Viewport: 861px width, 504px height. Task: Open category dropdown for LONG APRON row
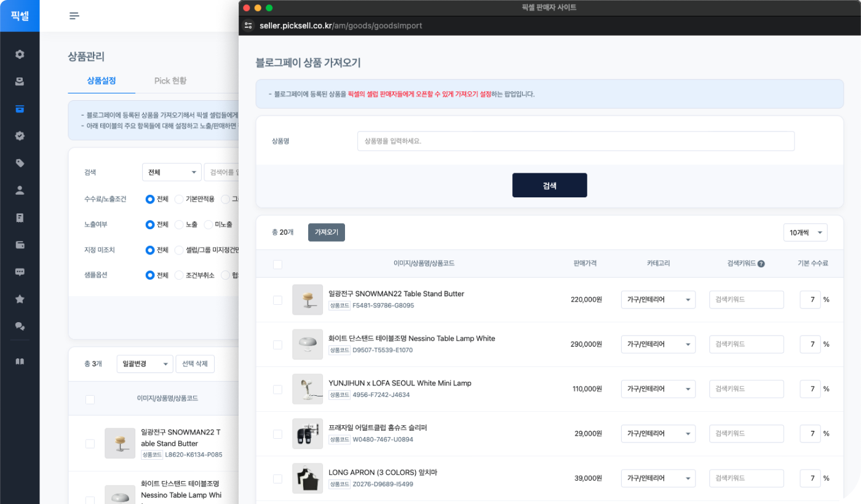tap(658, 478)
